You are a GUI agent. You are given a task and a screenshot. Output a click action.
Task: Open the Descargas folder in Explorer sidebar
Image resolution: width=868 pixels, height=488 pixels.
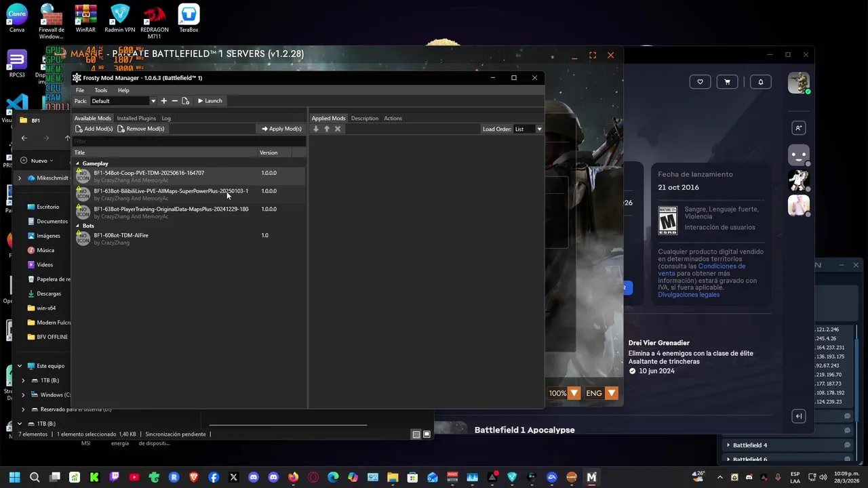45,293
